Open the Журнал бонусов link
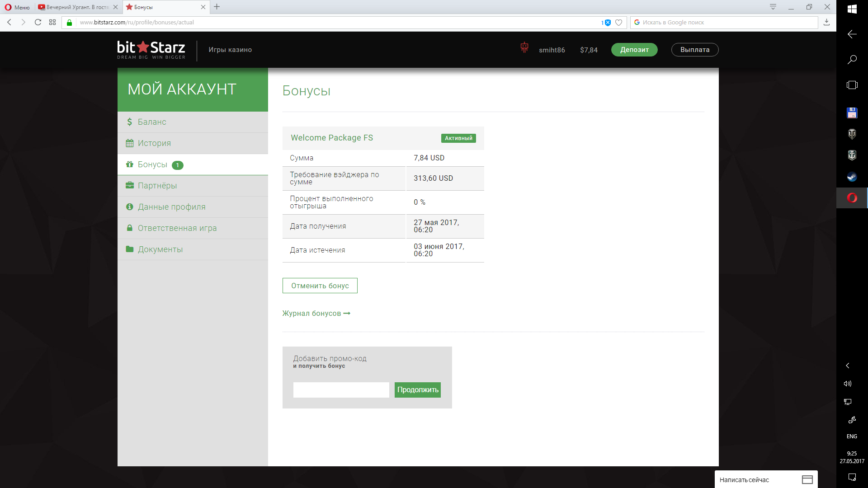 [316, 314]
